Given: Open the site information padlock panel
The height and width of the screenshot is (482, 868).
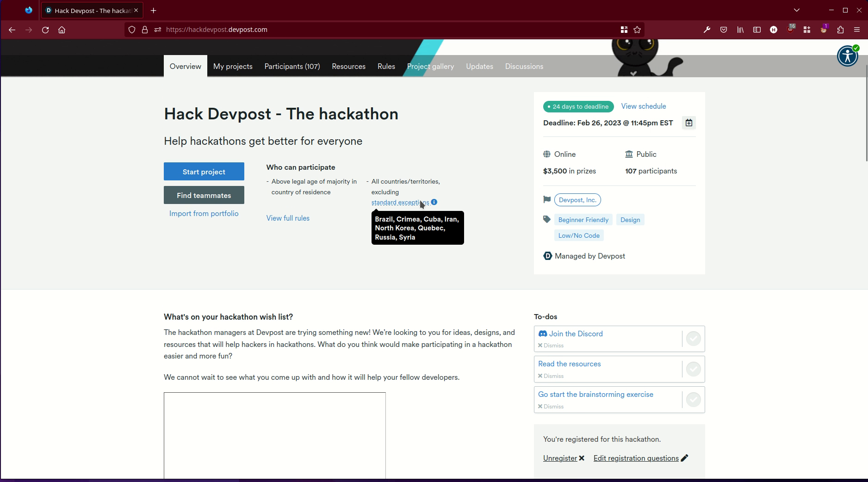Looking at the screenshot, I should click(x=145, y=30).
